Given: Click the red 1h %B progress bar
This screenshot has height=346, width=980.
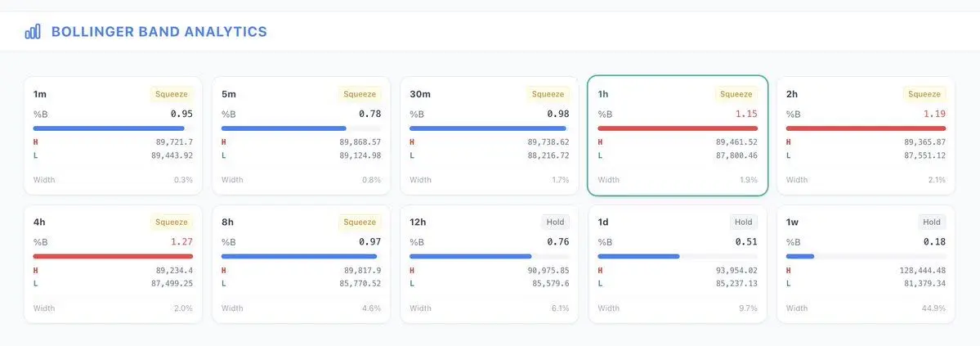Looking at the screenshot, I should coord(678,128).
